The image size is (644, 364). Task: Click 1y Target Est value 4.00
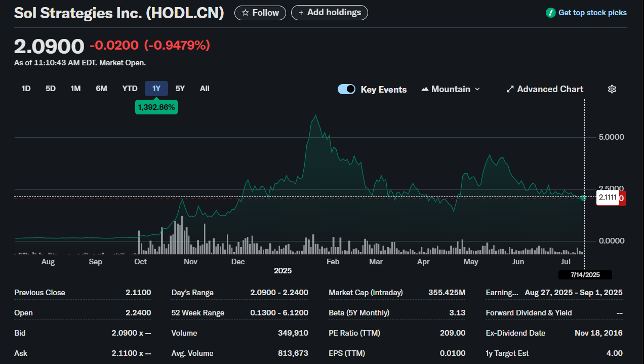click(x=615, y=353)
